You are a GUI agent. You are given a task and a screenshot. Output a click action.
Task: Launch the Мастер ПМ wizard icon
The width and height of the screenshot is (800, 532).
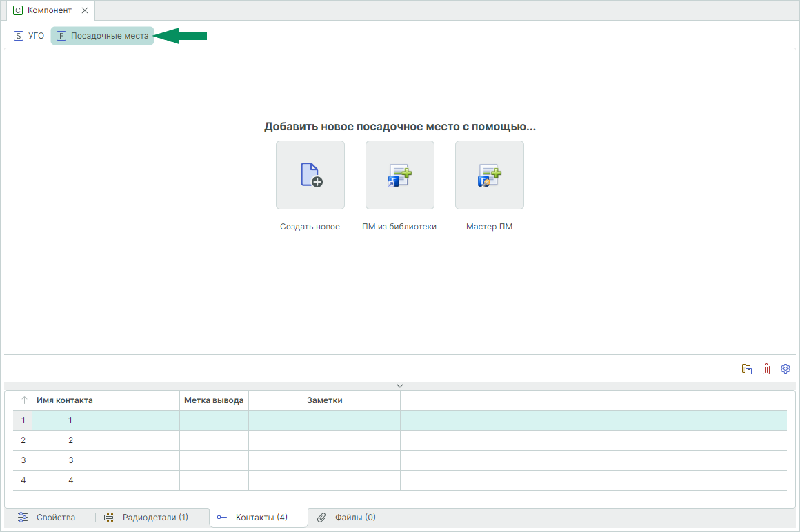(x=490, y=175)
